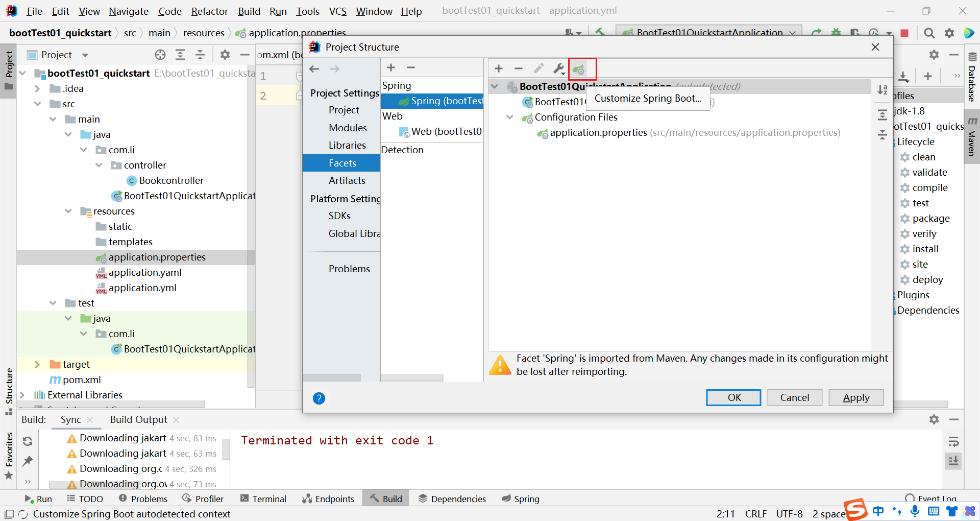Click the pencil edit icon in facet toolbar
Screen dimensions: 980x521
pos(538,68)
